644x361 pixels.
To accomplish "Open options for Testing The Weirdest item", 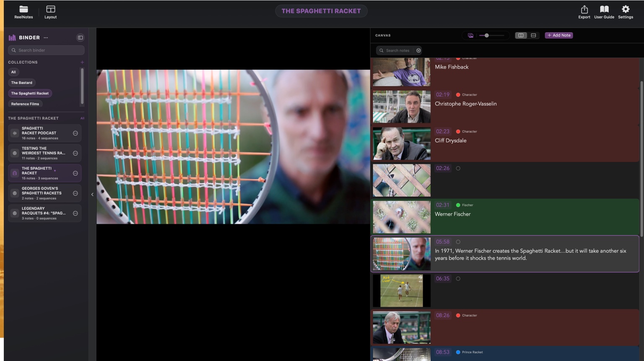I will [x=75, y=153].
